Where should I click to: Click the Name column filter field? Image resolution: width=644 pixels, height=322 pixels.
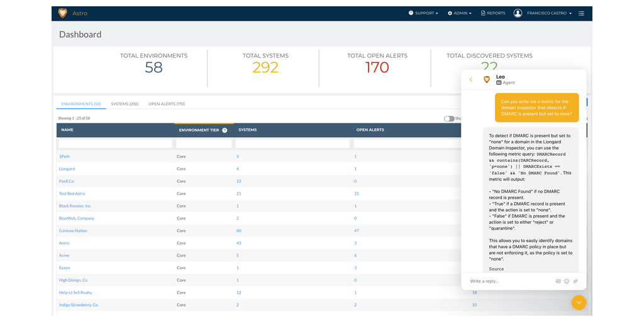pos(115,144)
